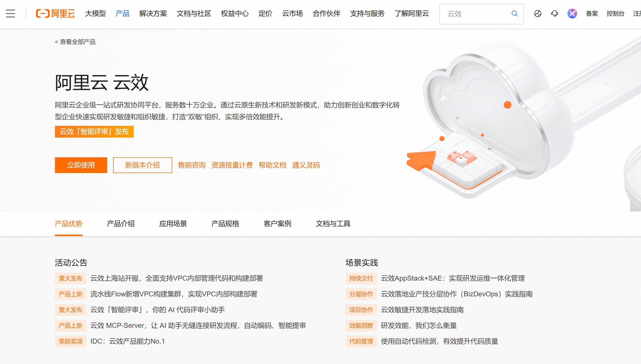This screenshot has width=641, height=364.
Task: Click the Alibaba Cloud logo
Action: [x=55, y=14]
